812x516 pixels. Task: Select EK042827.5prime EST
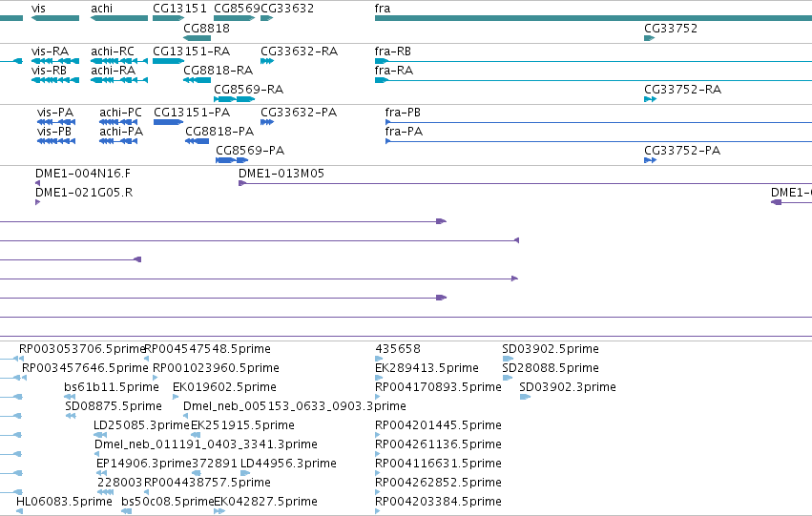[219, 511]
